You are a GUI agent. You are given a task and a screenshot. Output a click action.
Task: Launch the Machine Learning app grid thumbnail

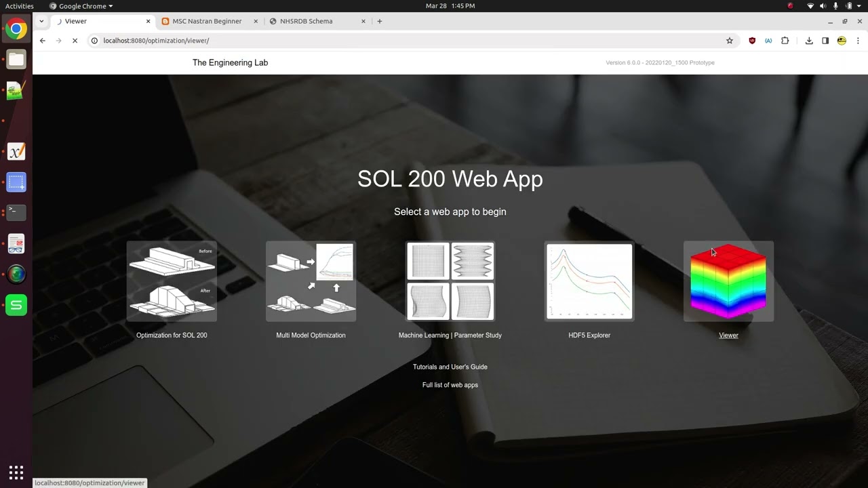coord(450,281)
